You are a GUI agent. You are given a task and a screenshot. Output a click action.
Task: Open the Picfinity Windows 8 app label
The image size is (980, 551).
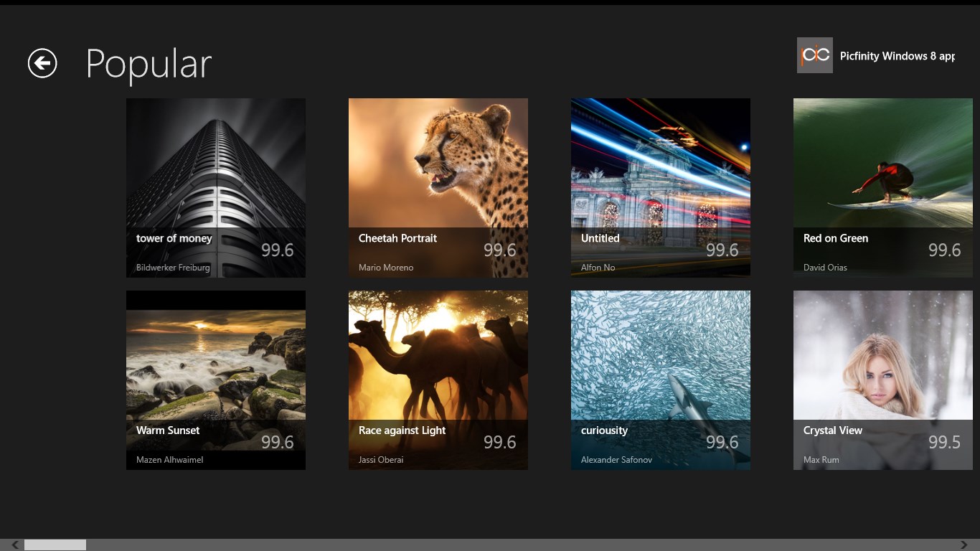point(897,56)
